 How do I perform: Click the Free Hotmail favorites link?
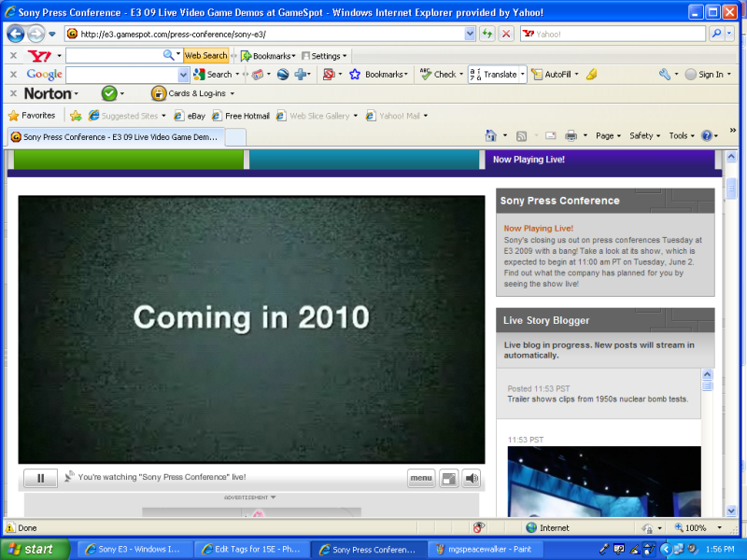pos(241,116)
